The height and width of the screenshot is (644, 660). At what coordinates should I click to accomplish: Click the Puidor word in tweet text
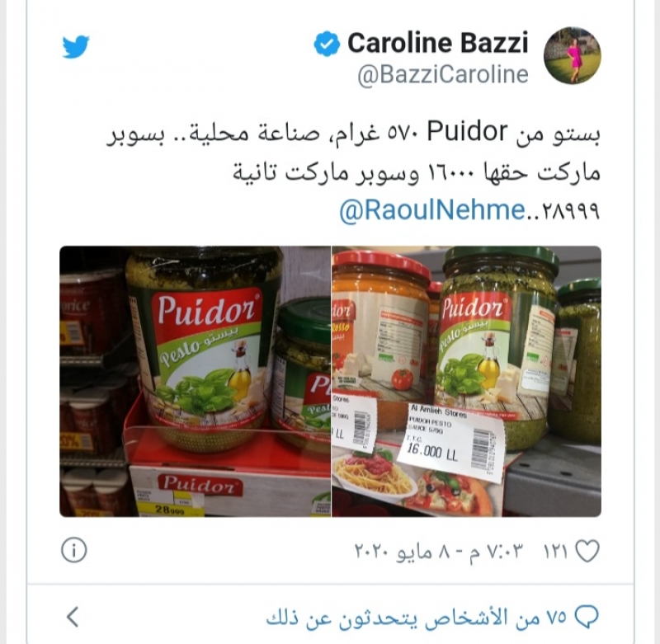[x=467, y=132]
